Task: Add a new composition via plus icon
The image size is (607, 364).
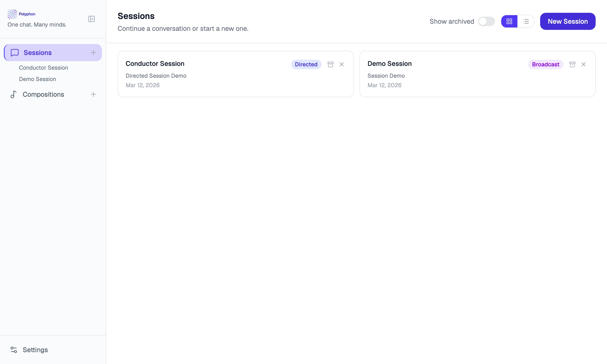Action: (x=93, y=94)
